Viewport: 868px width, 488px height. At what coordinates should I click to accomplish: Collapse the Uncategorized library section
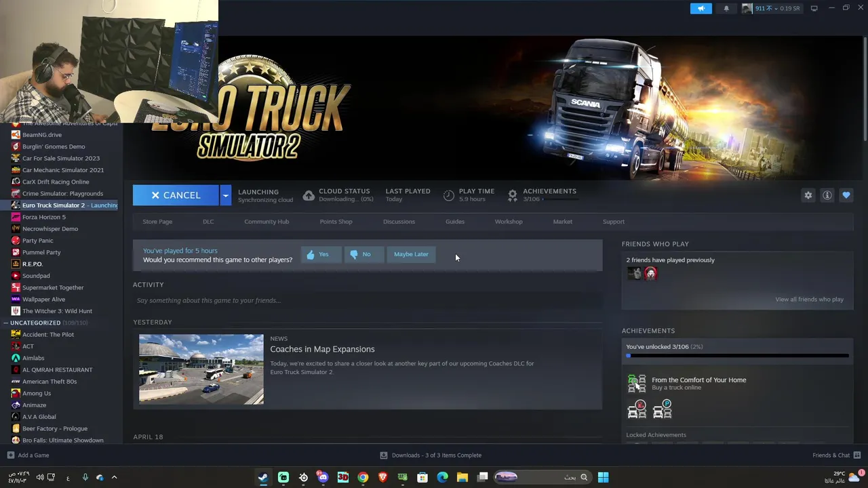pyautogui.click(x=5, y=323)
